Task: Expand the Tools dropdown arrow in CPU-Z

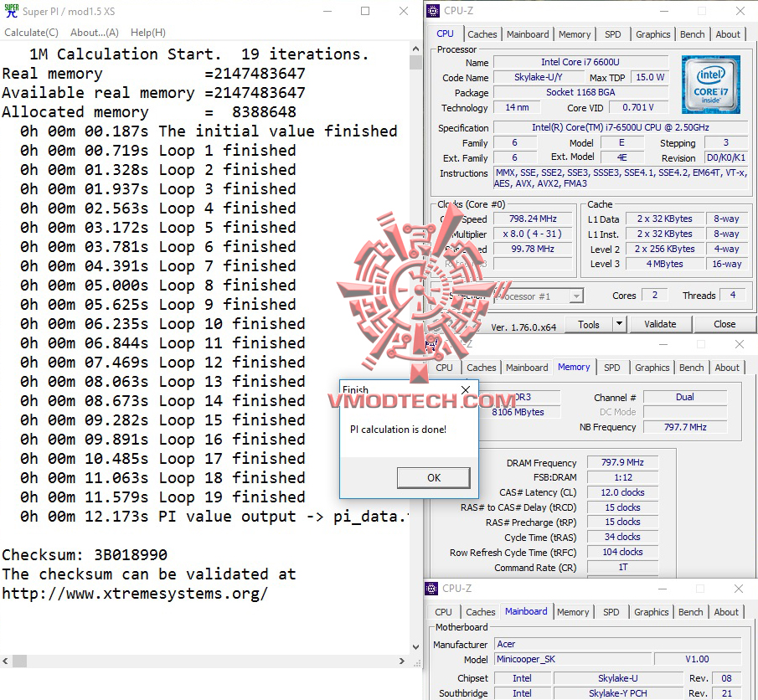Action: click(619, 324)
